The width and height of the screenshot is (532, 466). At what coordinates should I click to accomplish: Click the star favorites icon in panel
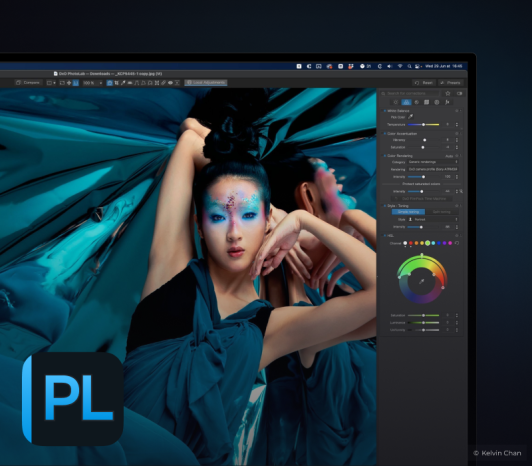[448, 93]
